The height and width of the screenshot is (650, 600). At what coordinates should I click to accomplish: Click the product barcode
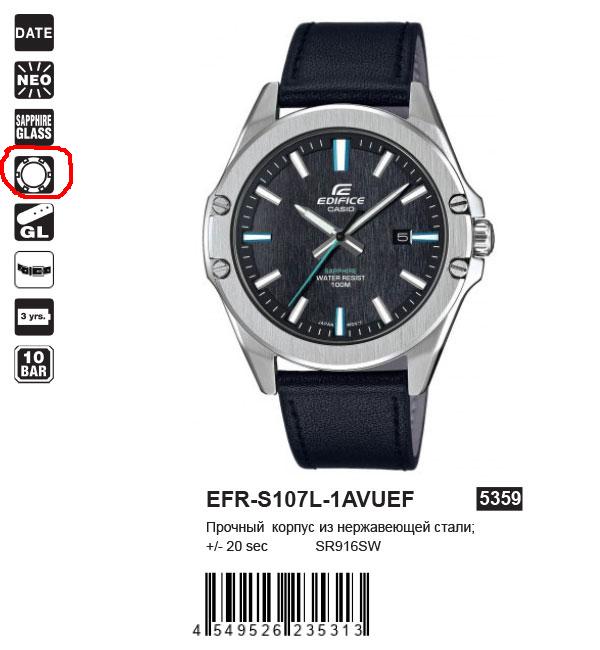(x=281, y=605)
